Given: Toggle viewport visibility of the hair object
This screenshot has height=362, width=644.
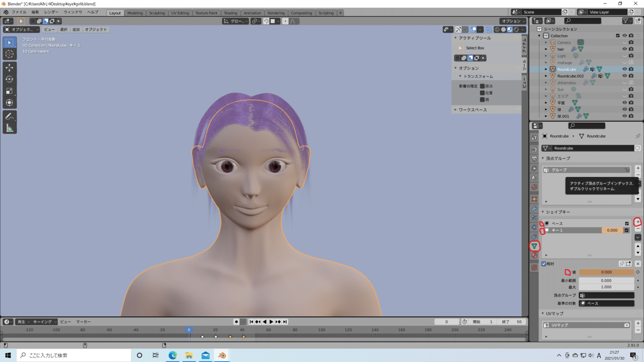Looking at the screenshot, I should (x=625, y=49).
